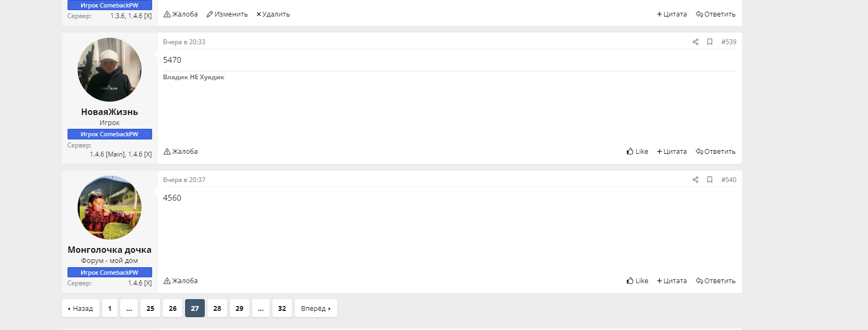This screenshot has width=868, height=330.
Task: Expand the page ellipsis after page 1
Action: coord(129,309)
